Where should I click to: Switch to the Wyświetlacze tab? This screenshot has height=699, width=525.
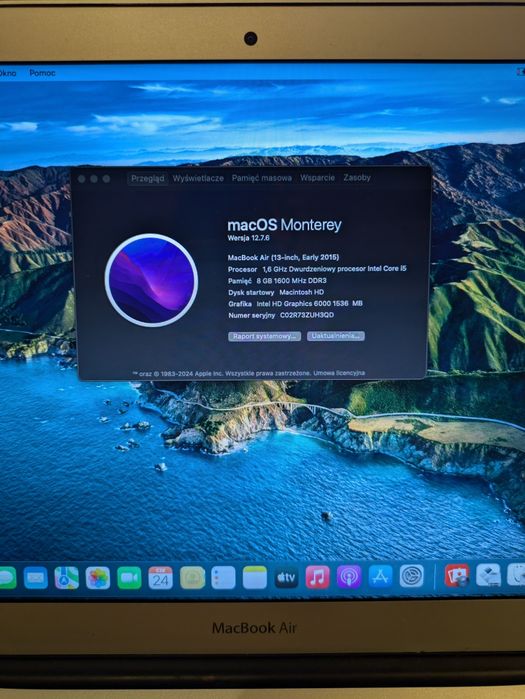point(198,178)
